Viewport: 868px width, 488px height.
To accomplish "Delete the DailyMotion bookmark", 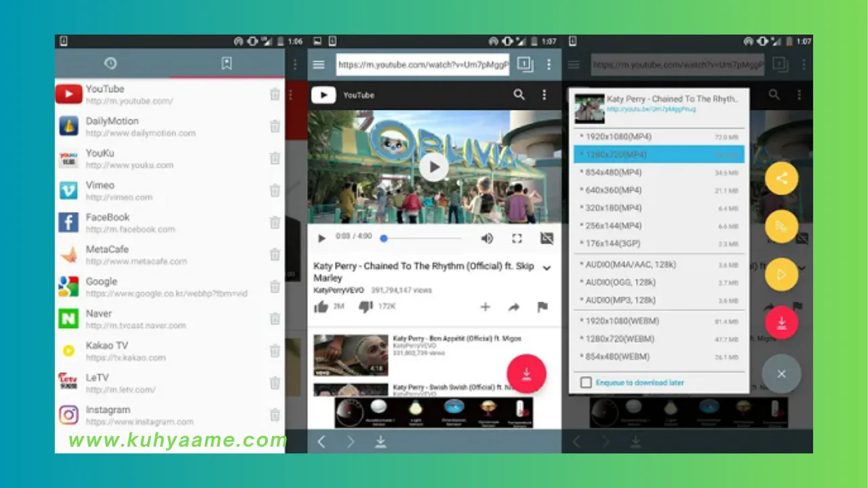I will [275, 126].
